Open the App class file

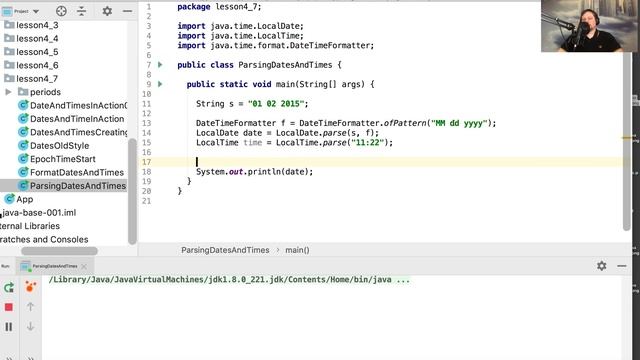(24, 200)
